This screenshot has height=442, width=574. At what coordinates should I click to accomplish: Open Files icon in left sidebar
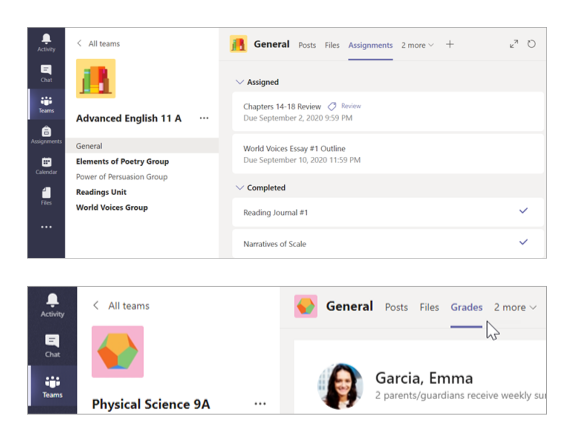click(x=46, y=196)
